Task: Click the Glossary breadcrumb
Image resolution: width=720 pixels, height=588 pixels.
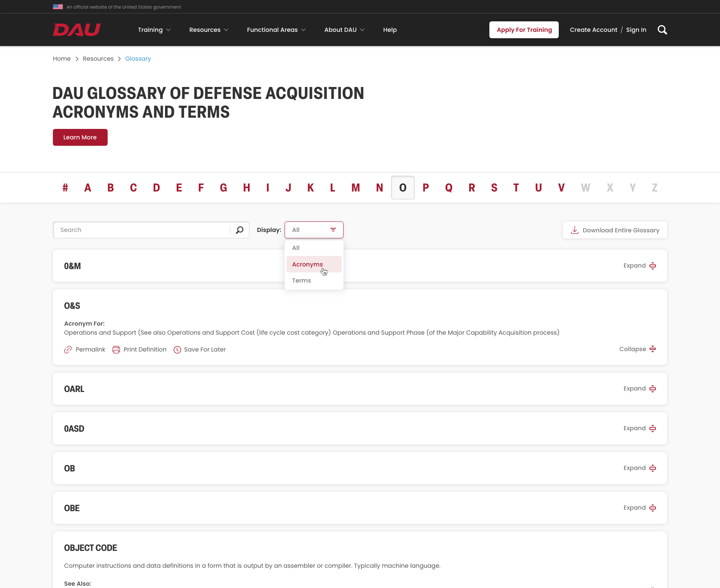Action: (138, 58)
